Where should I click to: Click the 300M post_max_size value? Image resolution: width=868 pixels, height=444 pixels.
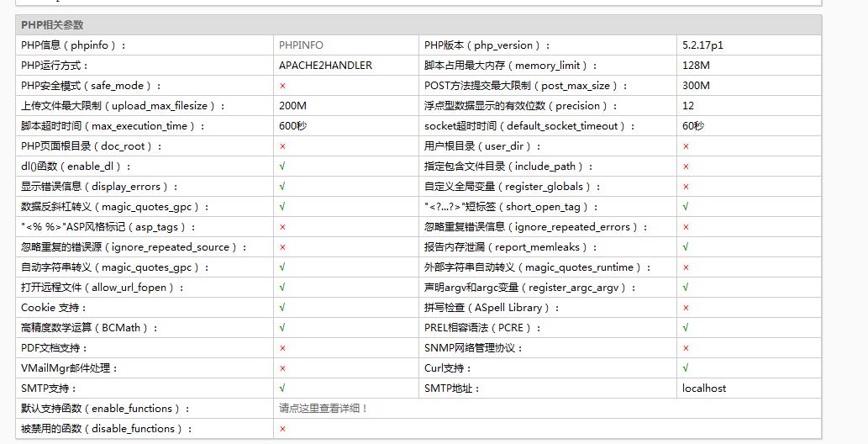pos(696,86)
